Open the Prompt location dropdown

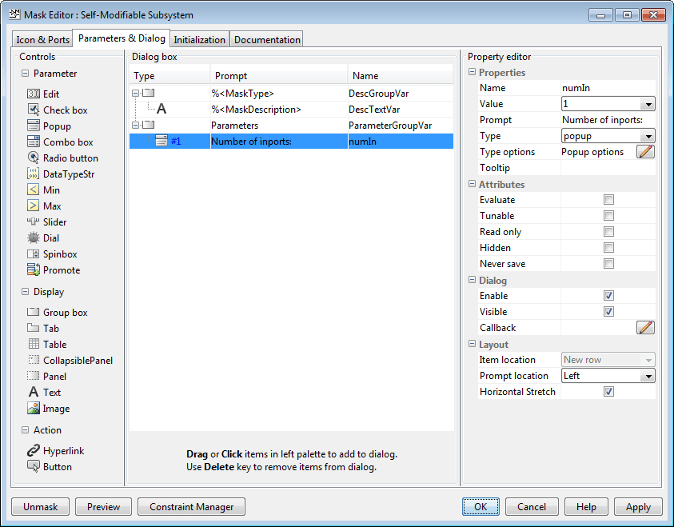click(x=608, y=376)
